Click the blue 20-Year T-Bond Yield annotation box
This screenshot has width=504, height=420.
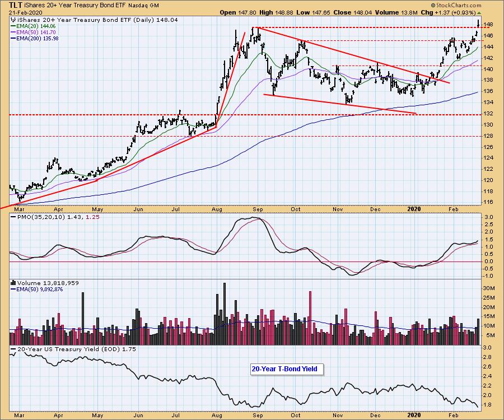click(287, 369)
